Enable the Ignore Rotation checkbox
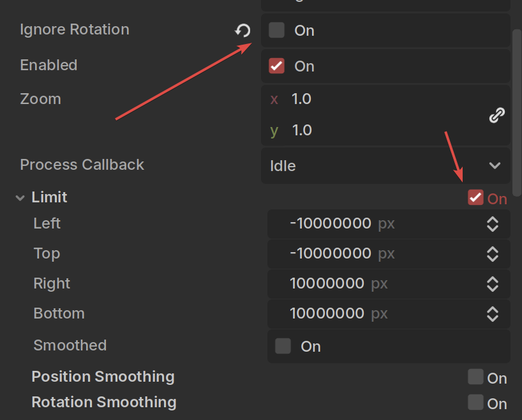Screen dimensions: 522x420 277,30
